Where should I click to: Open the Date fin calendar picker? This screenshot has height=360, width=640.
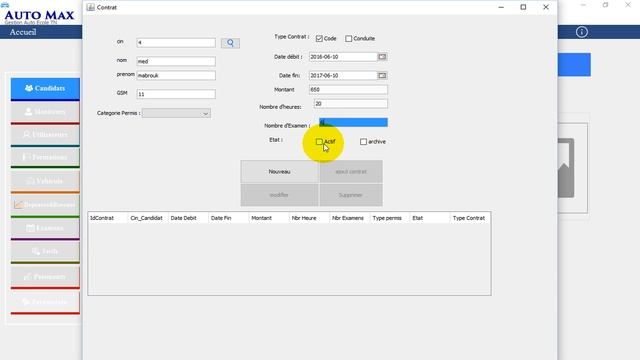point(382,76)
